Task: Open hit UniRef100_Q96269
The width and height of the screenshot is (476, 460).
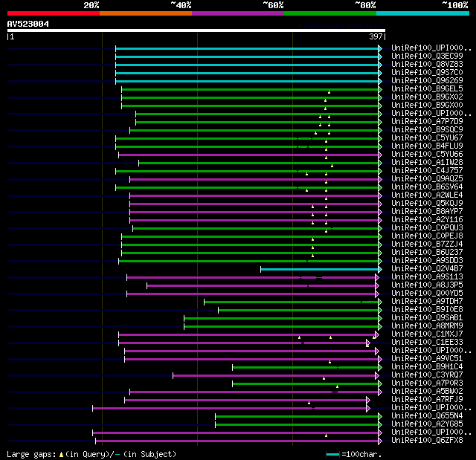Action: [427, 81]
